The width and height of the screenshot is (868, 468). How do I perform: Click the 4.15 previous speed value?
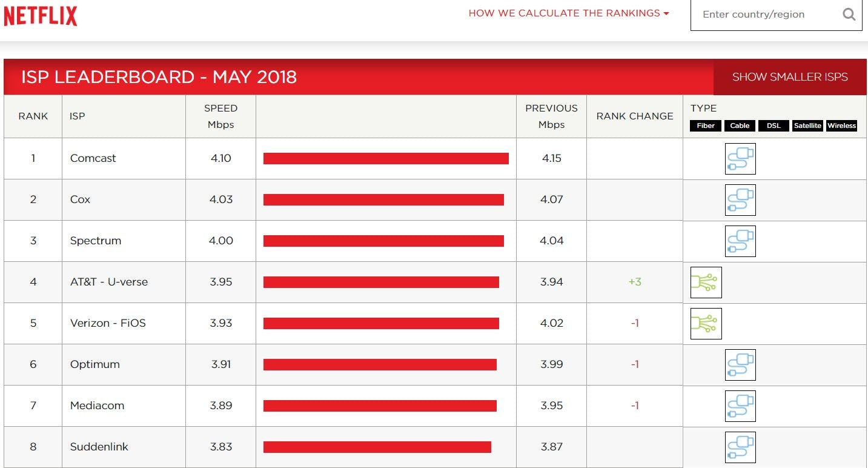click(x=551, y=158)
